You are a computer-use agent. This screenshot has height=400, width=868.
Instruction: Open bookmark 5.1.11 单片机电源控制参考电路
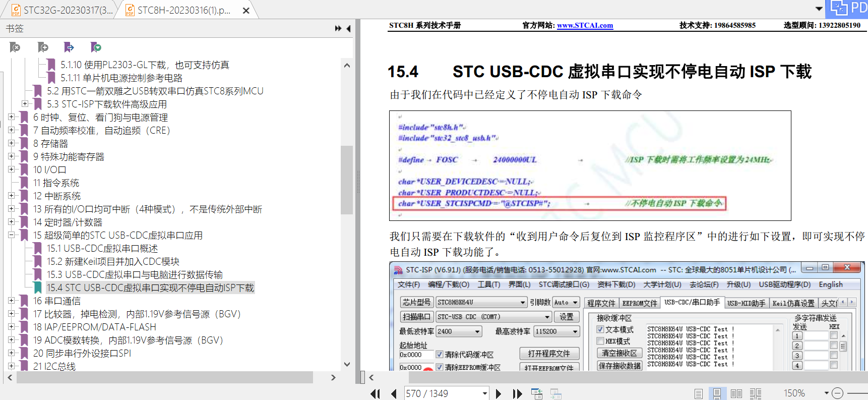tap(121, 78)
